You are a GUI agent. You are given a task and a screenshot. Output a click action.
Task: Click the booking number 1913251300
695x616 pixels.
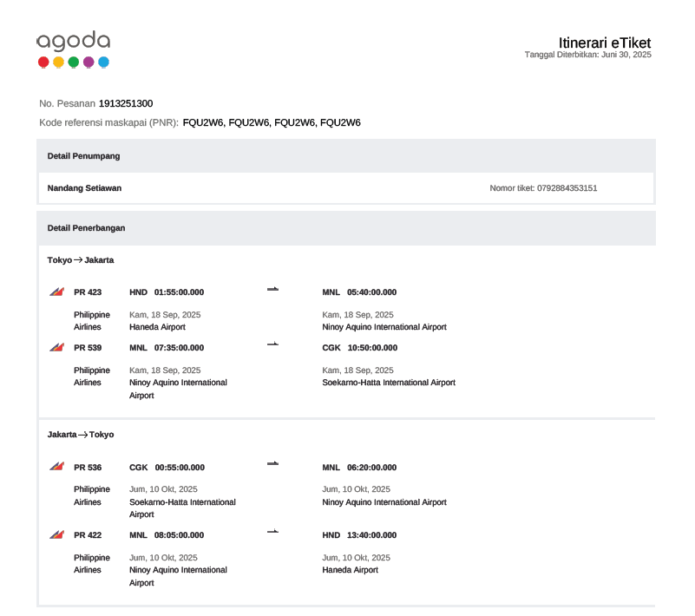point(126,103)
